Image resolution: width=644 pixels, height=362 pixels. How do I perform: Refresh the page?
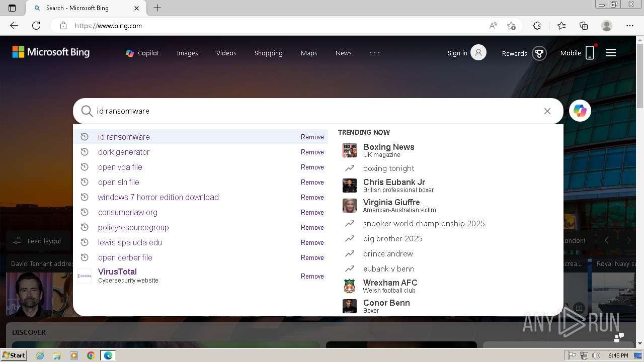(x=36, y=26)
